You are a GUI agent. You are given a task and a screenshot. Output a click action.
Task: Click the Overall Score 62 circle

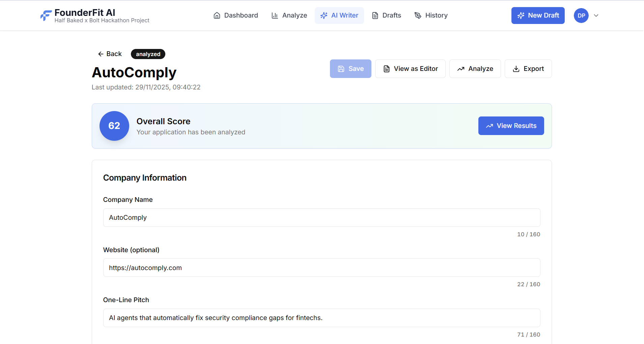point(114,126)
